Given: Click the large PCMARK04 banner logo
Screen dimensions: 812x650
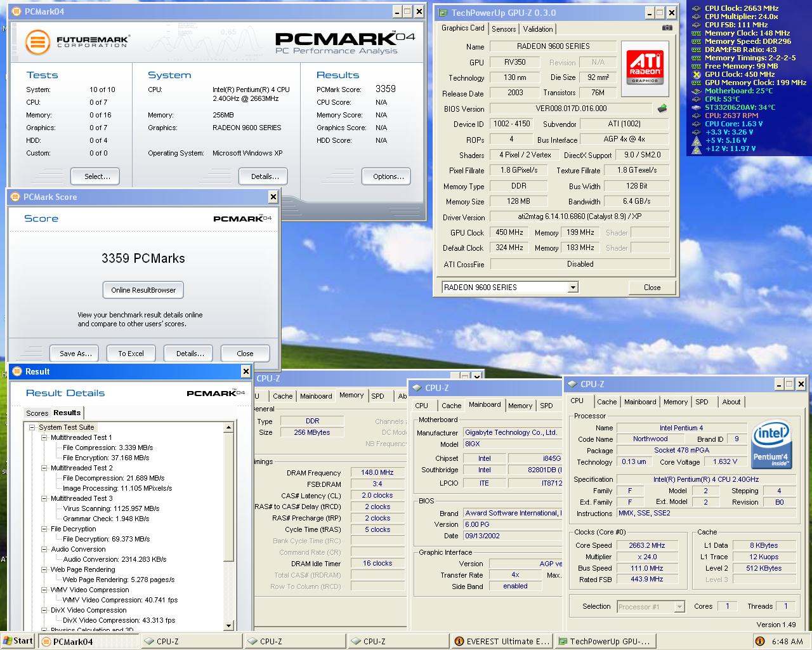Looking at the screenshot, I should pos(346,41).
